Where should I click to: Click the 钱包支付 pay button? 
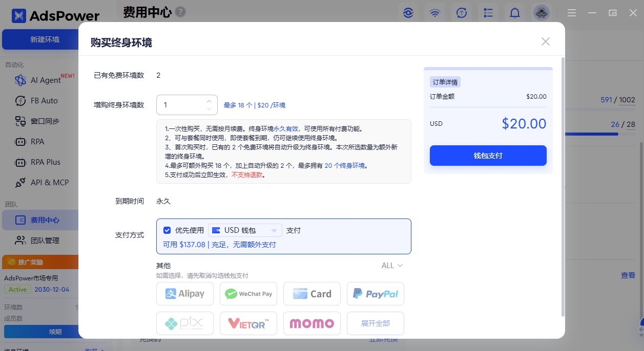tap(488, 156)
